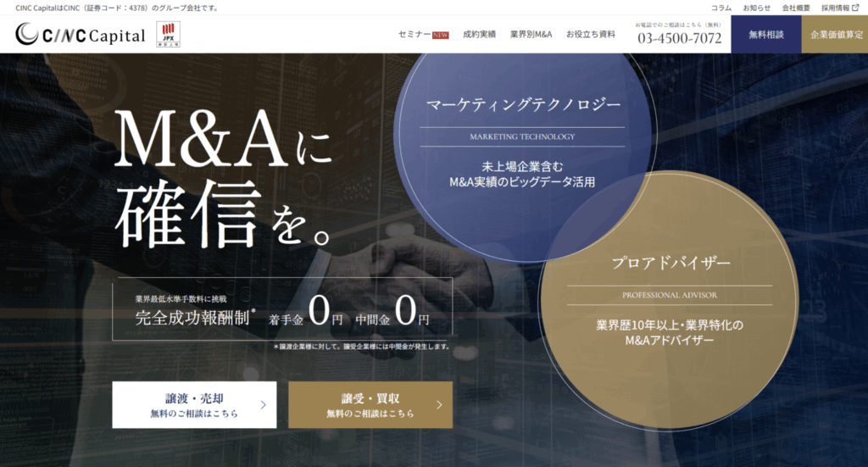The width and height of the screenshot is (868, 467).
Task: Click the red NEW badge next to セミナー
Action: click(x=440, y=35)
